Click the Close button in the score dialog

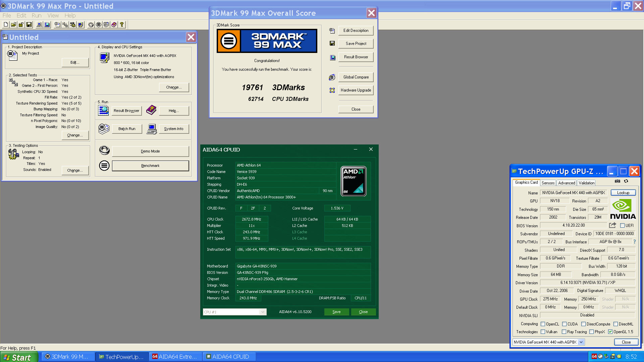[356, 109]
